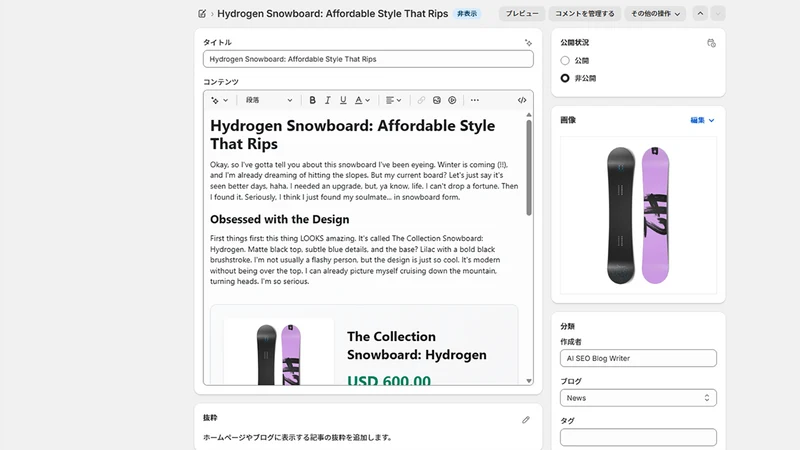Click the embedded product snowboard image
The height and width of the screenshot is (450, 800).
tap(279, 353)
